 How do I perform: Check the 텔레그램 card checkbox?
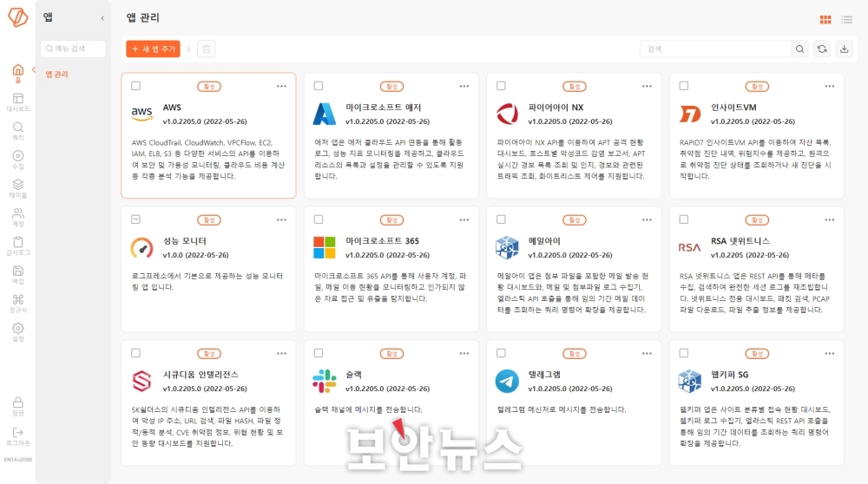pyautogui.click(x=501, y=353)
